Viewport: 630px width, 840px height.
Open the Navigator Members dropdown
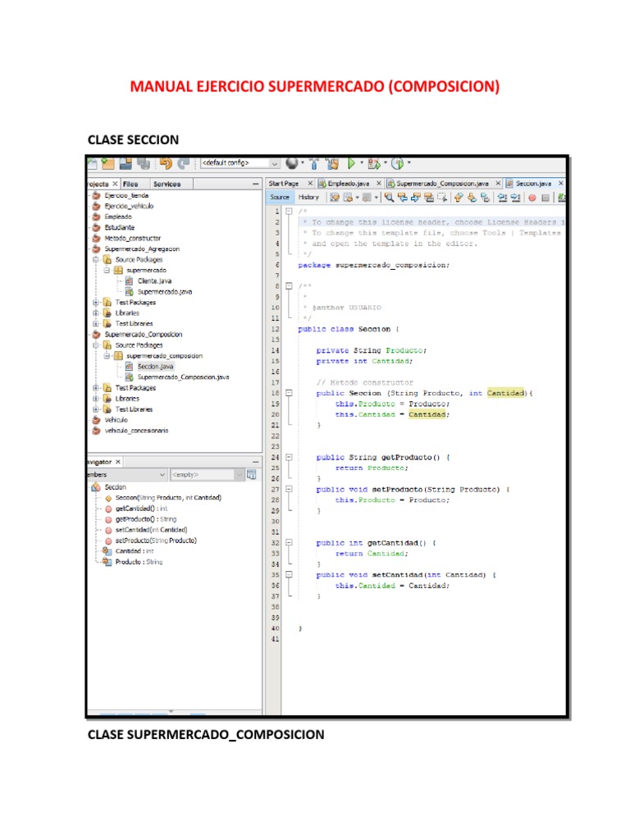tap(127, 475)
